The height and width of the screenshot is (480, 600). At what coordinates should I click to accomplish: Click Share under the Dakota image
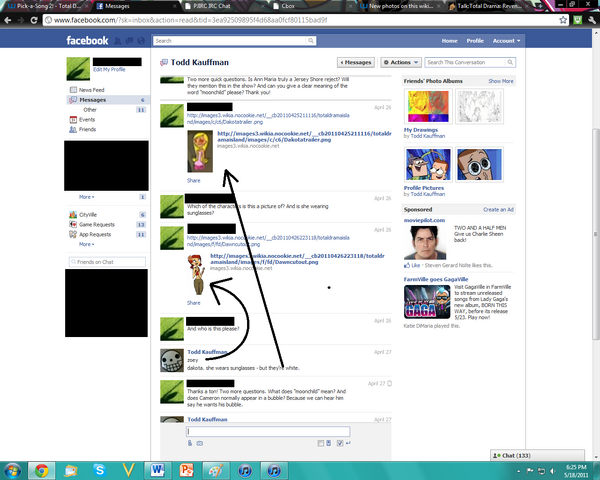[194, 181]
